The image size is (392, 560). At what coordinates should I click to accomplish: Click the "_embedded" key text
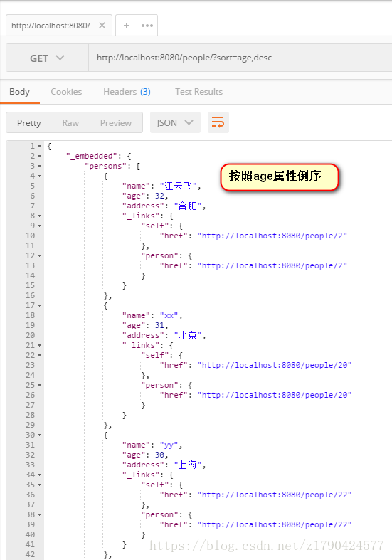[91, 156]
